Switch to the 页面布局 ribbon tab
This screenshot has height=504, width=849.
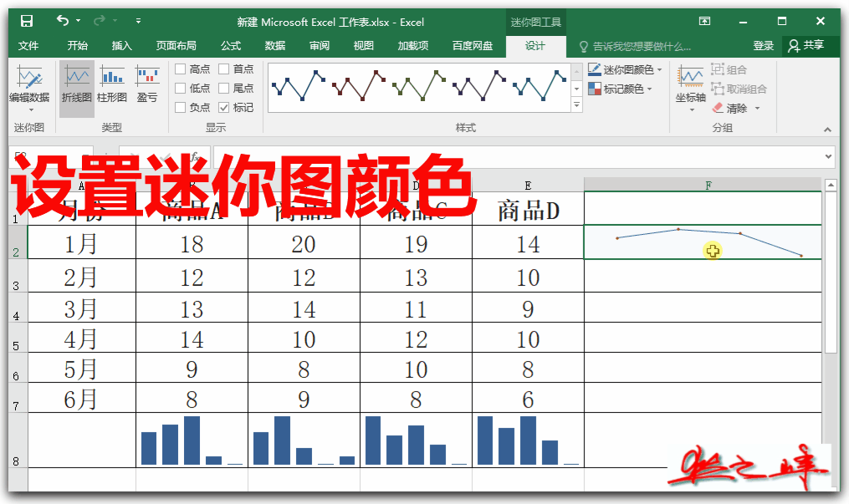(176, 45)
